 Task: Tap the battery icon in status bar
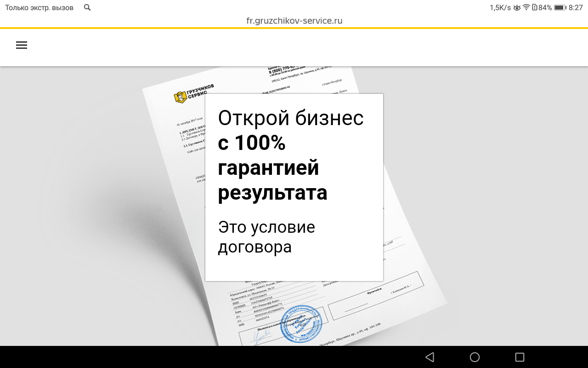click(x=560, y=7)
